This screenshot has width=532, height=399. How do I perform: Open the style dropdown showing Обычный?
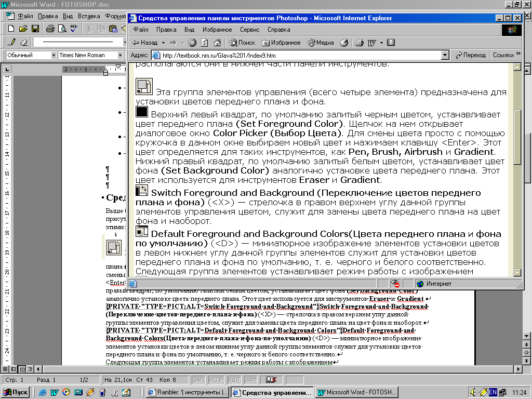(x=54, y=55)
